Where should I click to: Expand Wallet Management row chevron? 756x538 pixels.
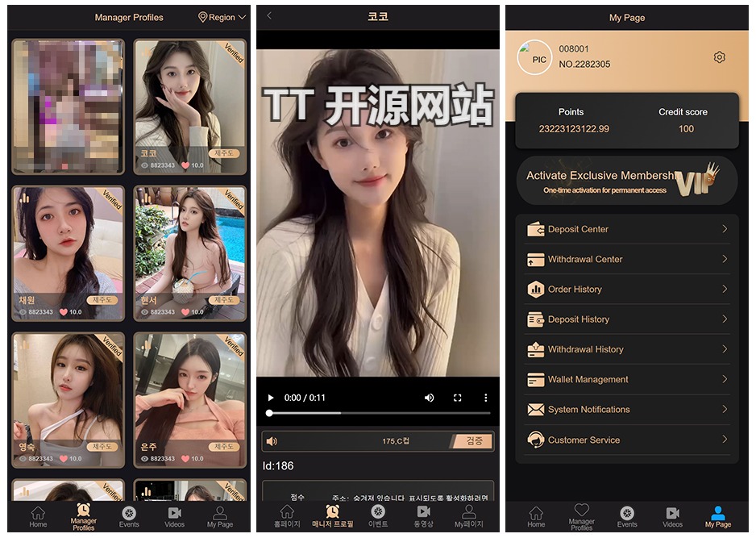point(725,379)
